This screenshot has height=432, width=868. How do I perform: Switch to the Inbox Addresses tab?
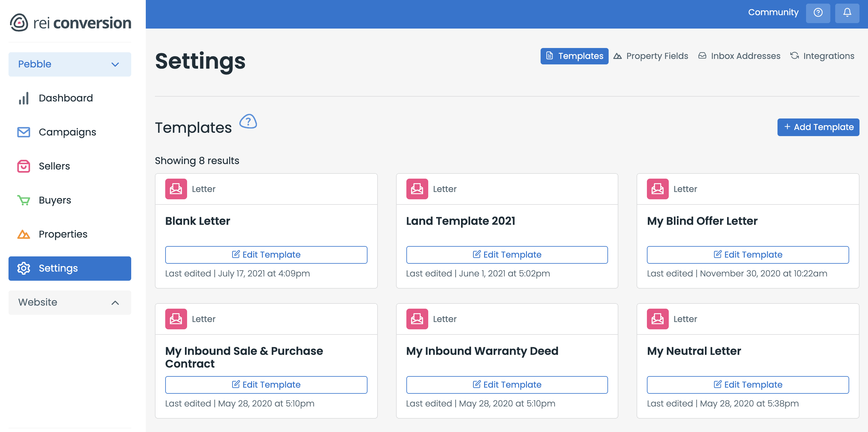tap(739, 56)
